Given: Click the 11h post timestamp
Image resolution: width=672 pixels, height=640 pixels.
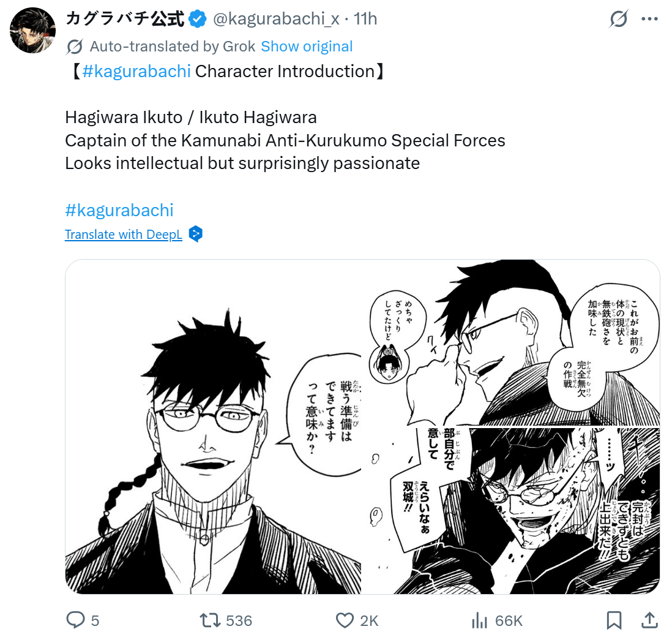Looking at the screenshot, I should 365,19.
